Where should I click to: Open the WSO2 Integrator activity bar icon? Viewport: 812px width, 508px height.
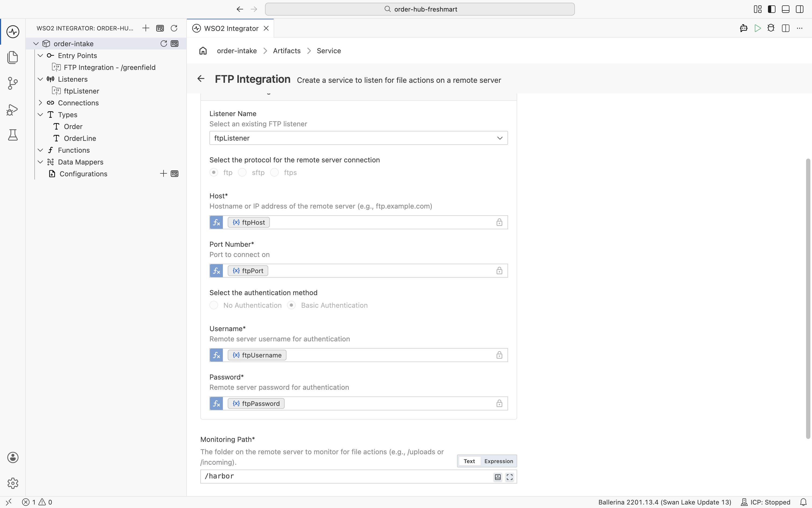click(x=13, y=32)
